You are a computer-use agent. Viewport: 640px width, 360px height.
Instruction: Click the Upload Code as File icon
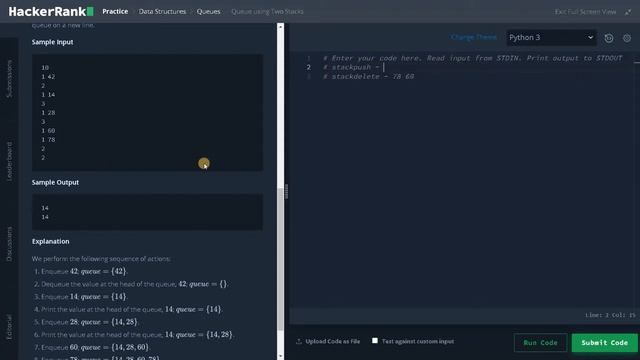(x=299, y=341)
